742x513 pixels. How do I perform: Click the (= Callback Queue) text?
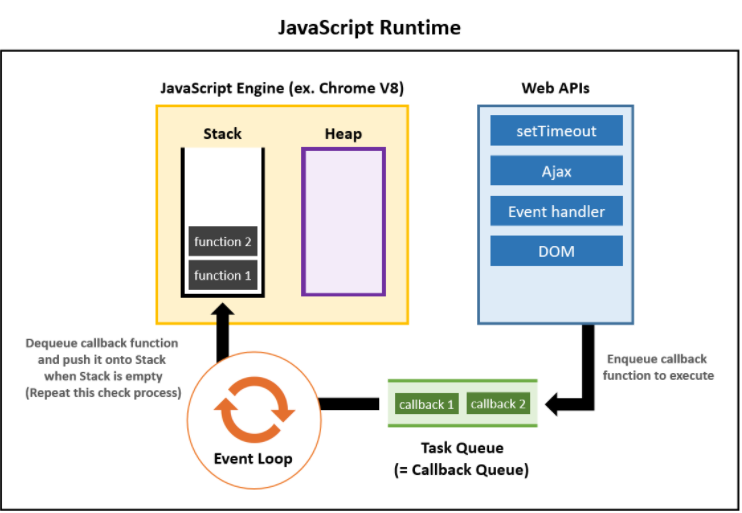click(x=461, y=470)
